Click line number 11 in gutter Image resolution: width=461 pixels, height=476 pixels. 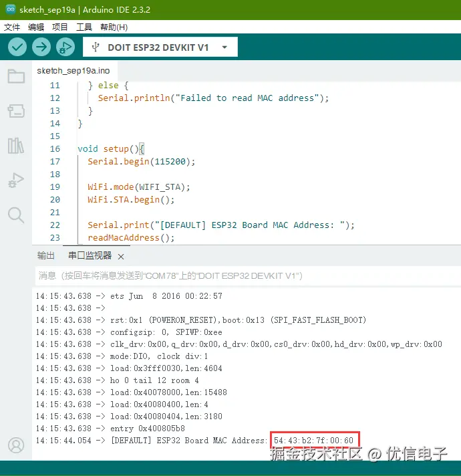(55, 86)
